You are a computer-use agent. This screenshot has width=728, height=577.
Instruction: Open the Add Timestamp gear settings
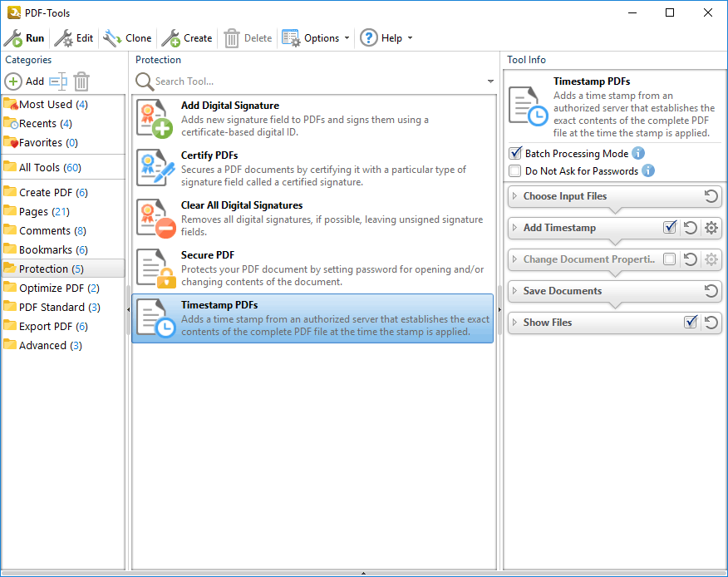click(711, 228)
